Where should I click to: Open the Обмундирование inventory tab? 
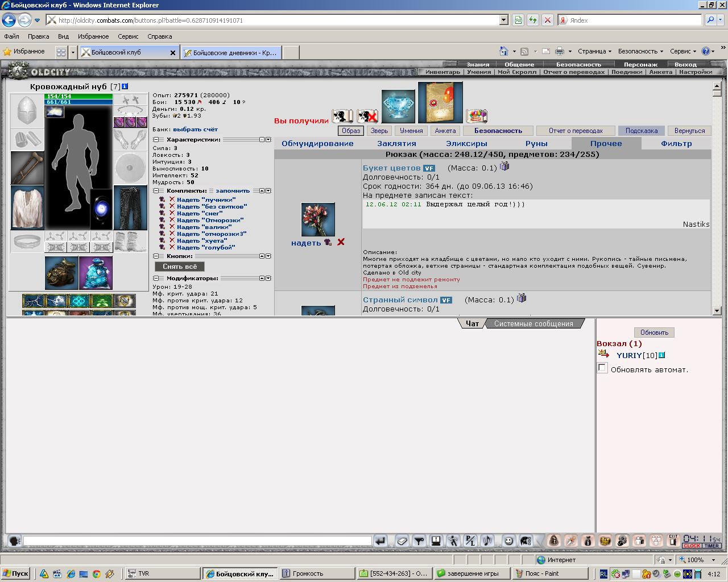tap(317, 144)
